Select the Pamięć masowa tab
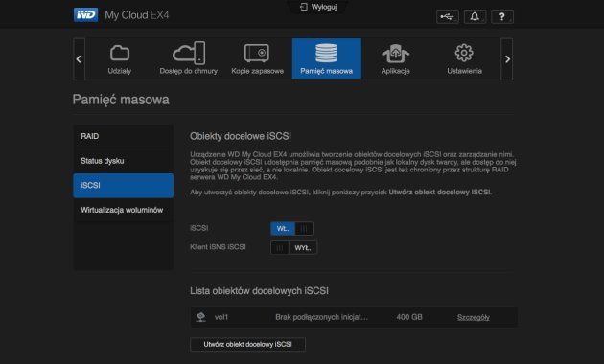Viewport: 604px width, 364px height. coord(327,58)
